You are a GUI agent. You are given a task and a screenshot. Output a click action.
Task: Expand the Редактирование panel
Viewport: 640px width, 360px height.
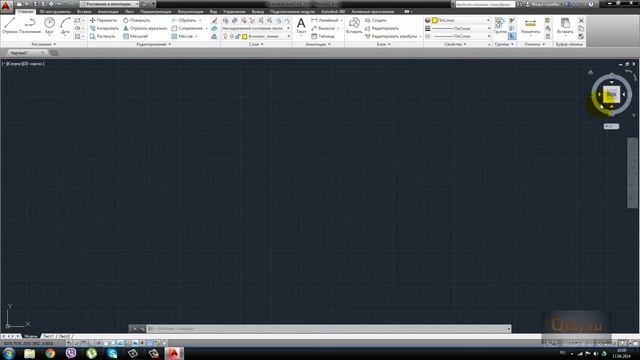154,44
